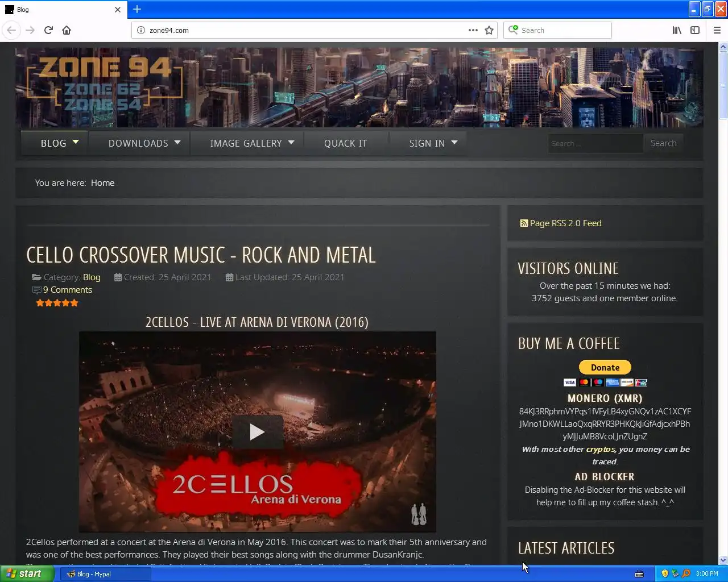Image resolution: width=728 pixels, height=582 pixels.
Task: Open the browser home page icon
Action: coord(67,30)
